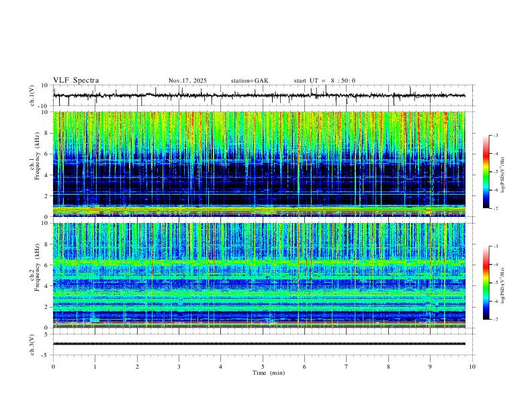Click the 'VLF Spectra' title text
This screenshot has width=532, height=411.
tap(76, 81)
